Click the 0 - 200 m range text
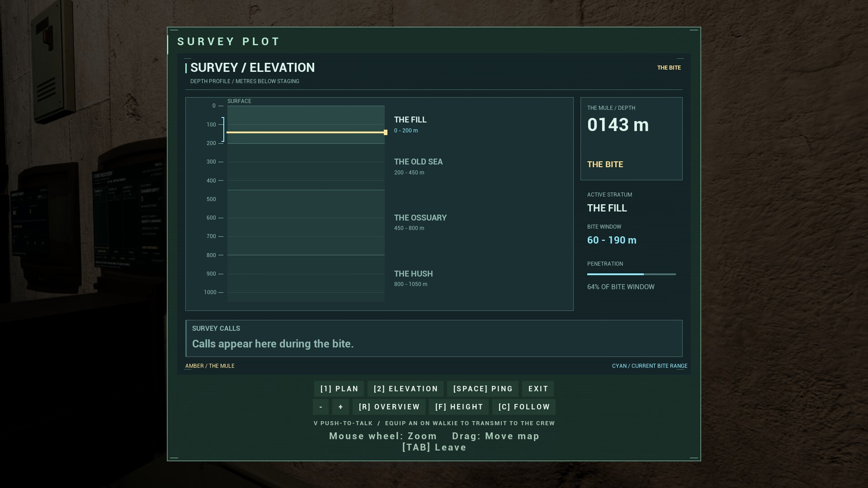 (x=406, y=131)
